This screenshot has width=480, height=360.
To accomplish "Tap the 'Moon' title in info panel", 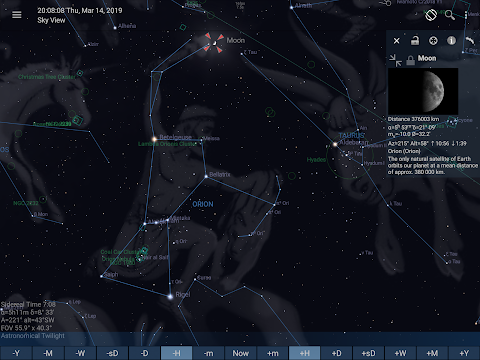I will [427, 58].
